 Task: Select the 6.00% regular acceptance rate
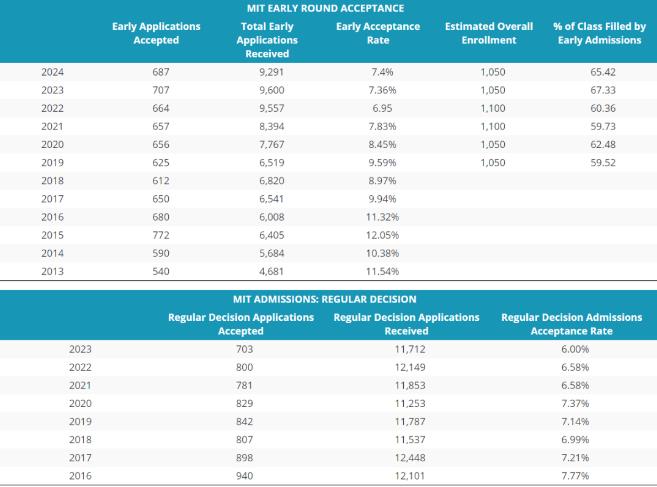[x=575, y=349]
